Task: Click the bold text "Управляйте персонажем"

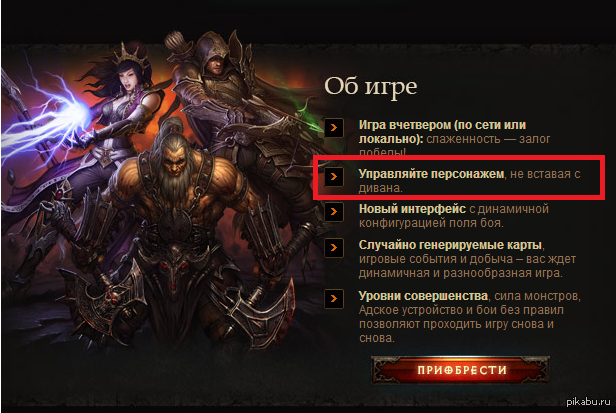Action: (431, 174)
